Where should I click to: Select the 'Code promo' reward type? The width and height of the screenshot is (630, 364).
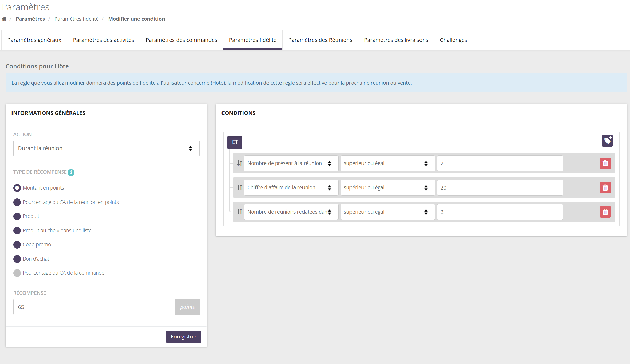(17, 245)
